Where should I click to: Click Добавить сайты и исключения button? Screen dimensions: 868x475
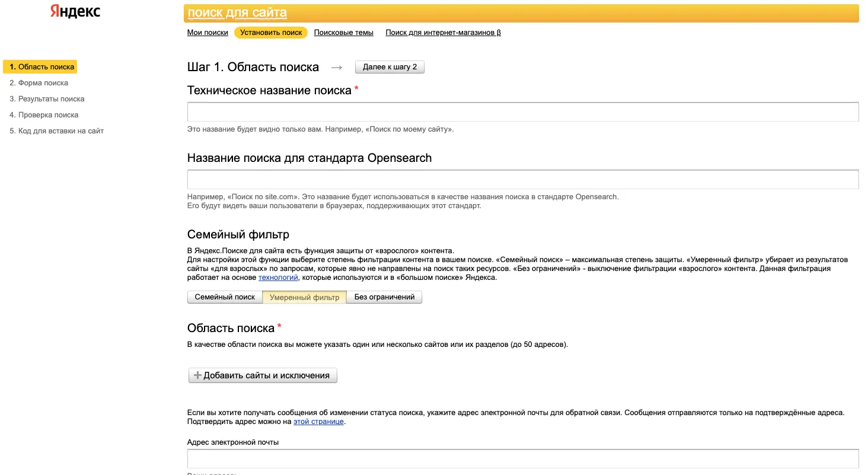[x=263, y=375]
